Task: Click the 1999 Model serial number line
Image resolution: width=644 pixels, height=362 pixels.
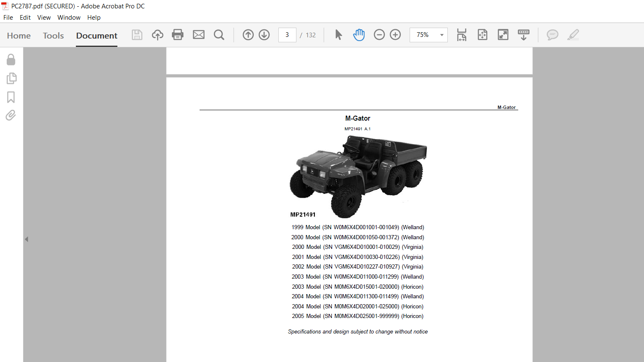Action: tap(358, 227)
